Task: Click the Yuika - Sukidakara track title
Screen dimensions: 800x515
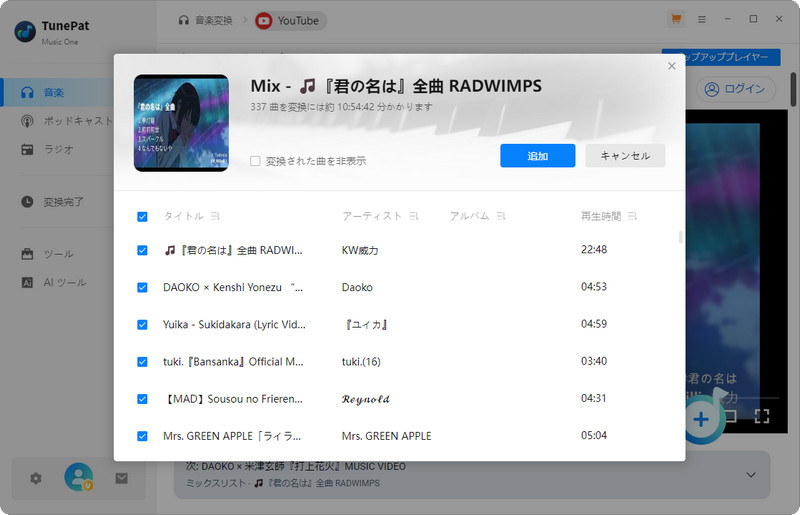Action: tap(234, 325)
